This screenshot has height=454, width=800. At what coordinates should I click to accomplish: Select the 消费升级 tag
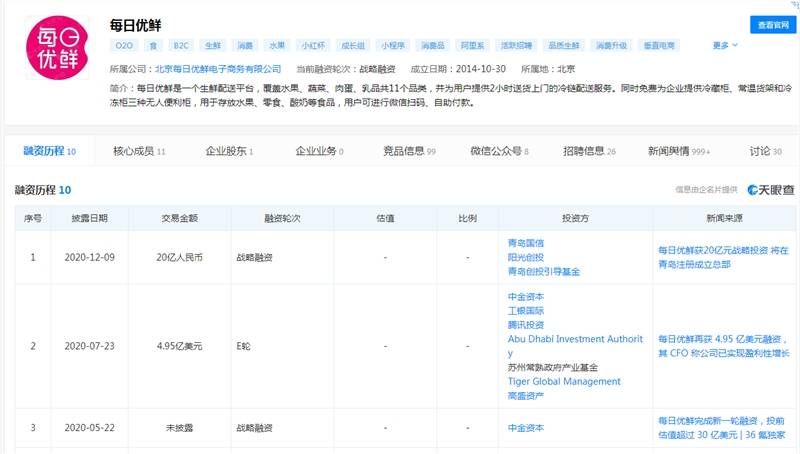point(611,45)
